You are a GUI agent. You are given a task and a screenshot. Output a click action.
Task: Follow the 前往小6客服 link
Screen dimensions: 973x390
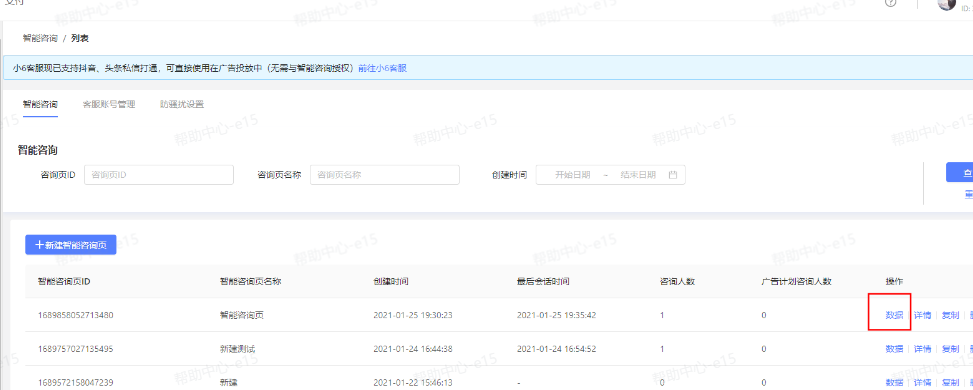382,68
